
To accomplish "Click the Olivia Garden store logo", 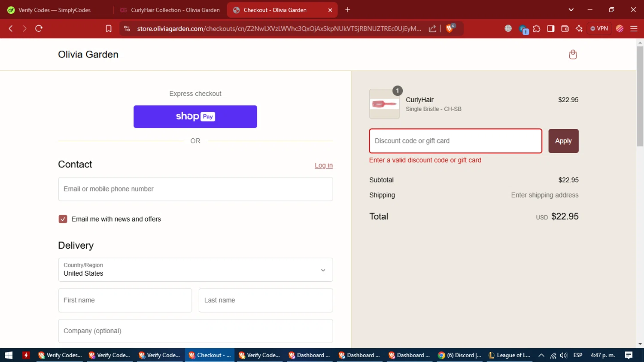I will click(88, 55).
